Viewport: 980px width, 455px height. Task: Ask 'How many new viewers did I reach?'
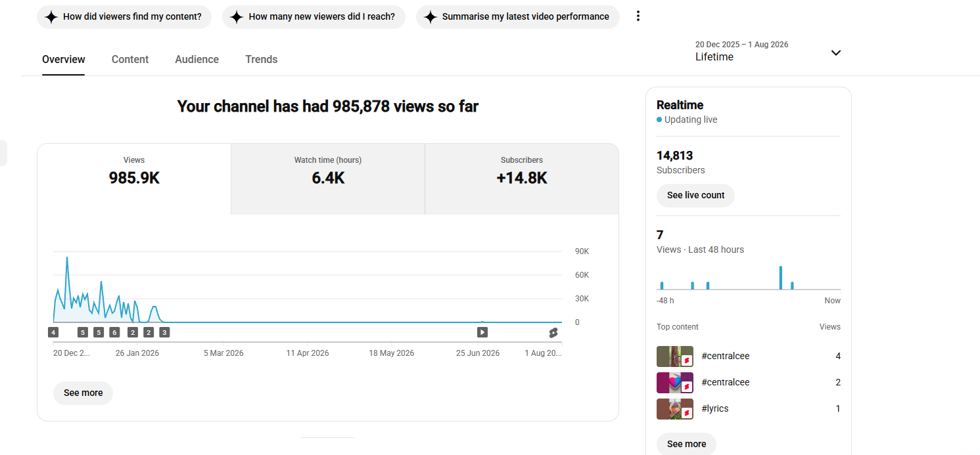point(314,17)
